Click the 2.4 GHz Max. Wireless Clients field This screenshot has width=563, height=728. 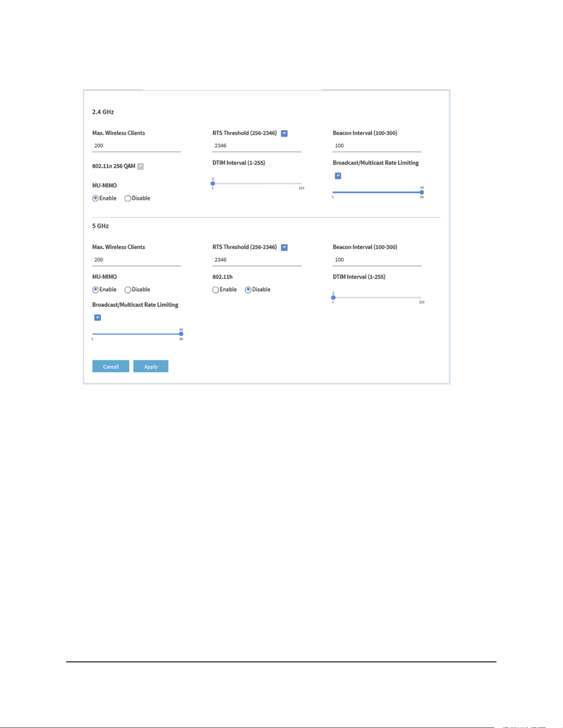pyautogui.click(x=137, y=146)
